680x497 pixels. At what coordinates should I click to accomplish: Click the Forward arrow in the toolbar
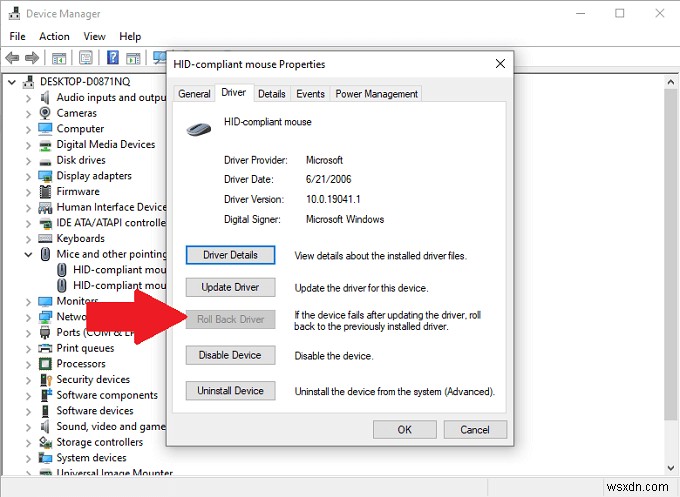32,57
